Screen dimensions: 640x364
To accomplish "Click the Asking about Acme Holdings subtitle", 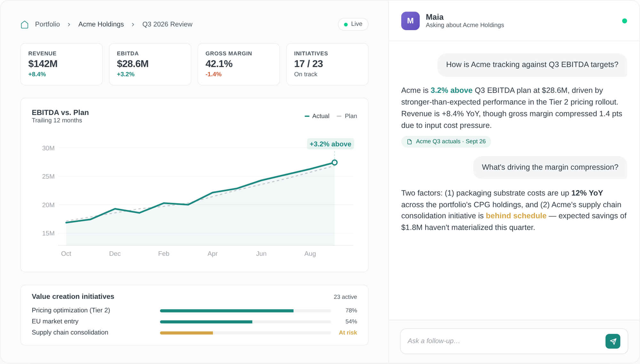I will [x=465, y=25].
